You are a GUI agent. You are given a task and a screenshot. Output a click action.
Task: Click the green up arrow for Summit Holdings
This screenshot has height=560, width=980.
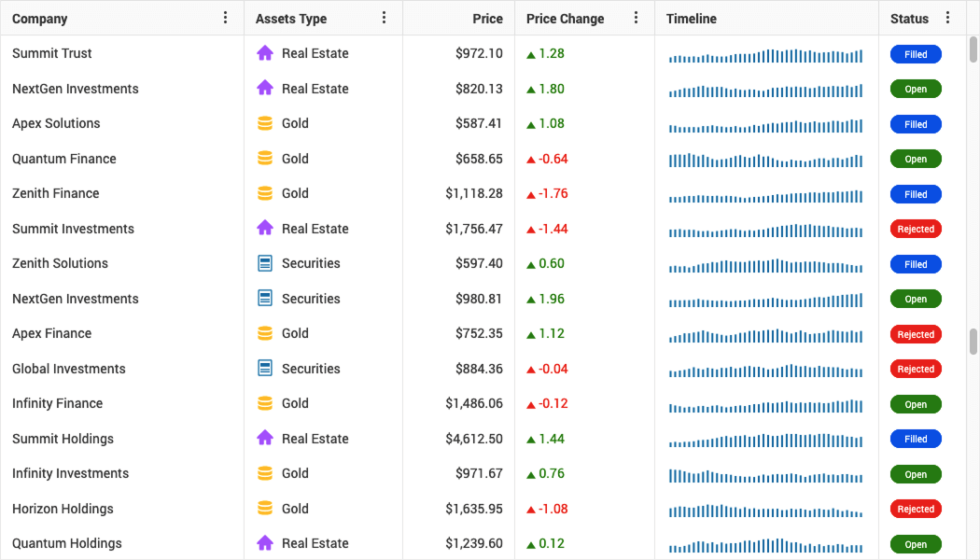[x=531, y=440]
